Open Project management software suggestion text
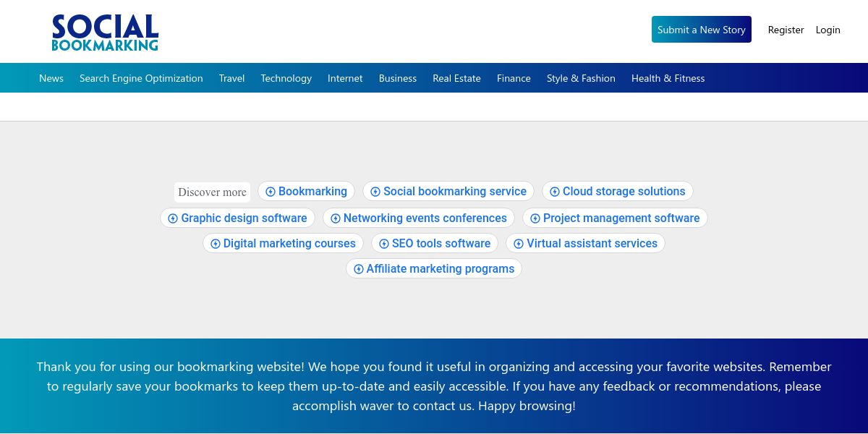The width and height of the screenshot is (868, 434). (621, 218)
